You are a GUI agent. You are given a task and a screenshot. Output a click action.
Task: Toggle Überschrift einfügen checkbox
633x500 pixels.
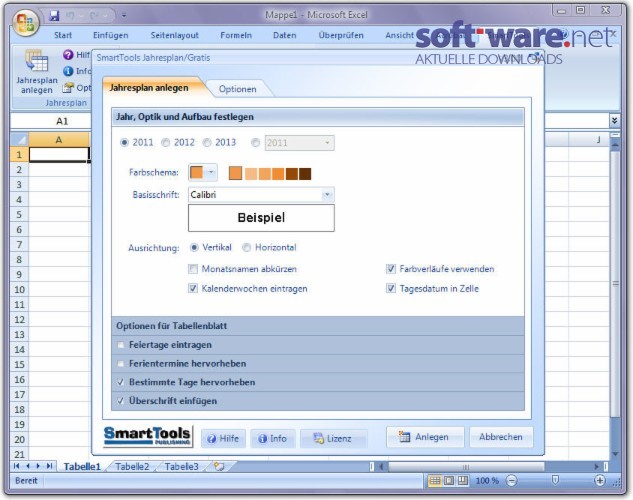pos(121,401)
